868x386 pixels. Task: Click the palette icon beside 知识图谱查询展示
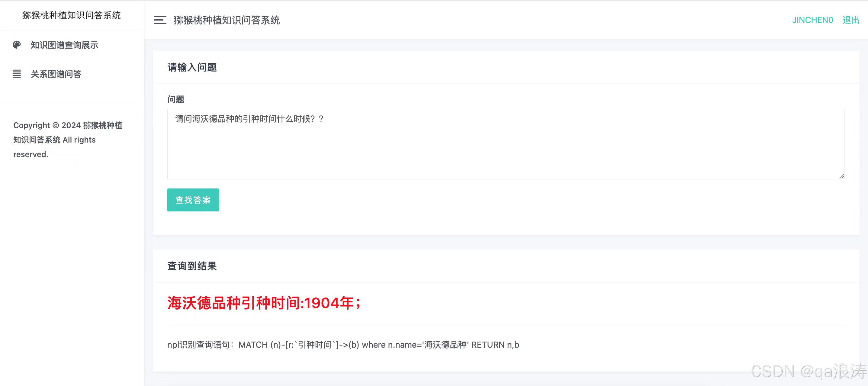click(x=17, y=45)
